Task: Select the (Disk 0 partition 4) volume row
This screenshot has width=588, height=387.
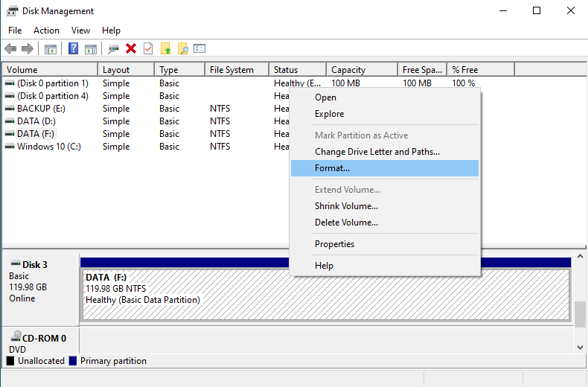Action: coord(53,96)
